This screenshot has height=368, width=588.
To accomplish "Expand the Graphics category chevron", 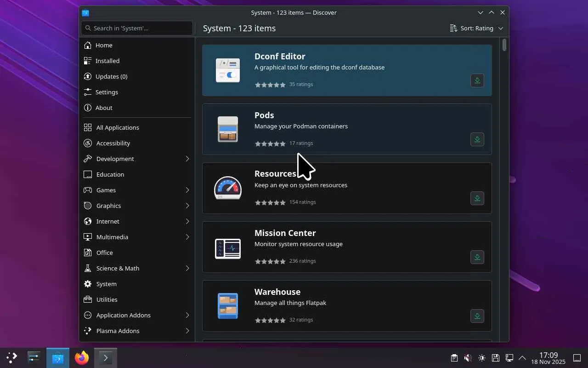I will click(187, 206).
